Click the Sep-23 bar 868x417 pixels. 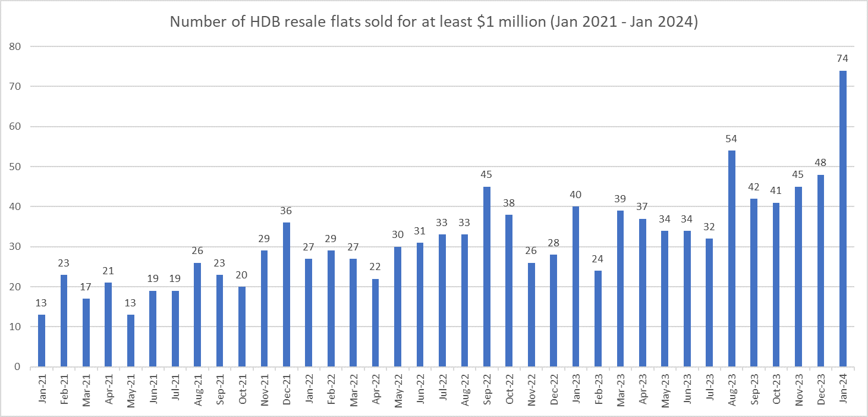tap(754, 283)
